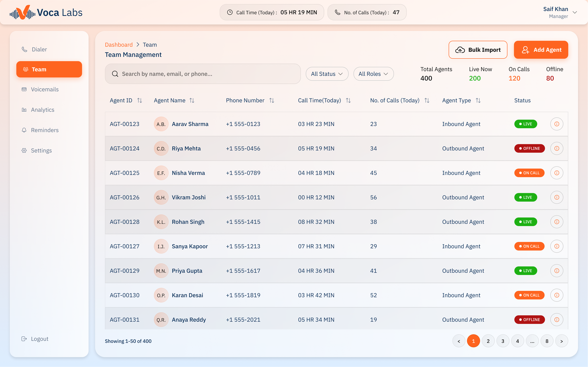The width and height of the screenshot is (588, 367).
Task: Click the agent search input field
Action: 203,74
